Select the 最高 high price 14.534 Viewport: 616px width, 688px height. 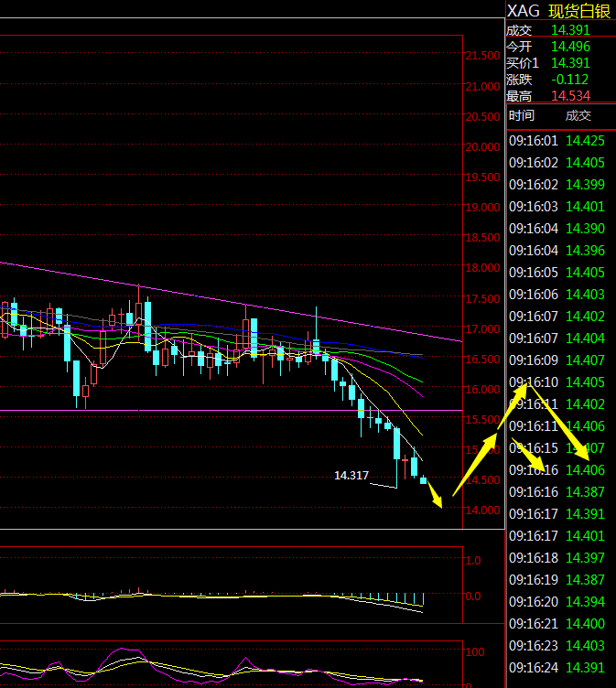[570, 96]
